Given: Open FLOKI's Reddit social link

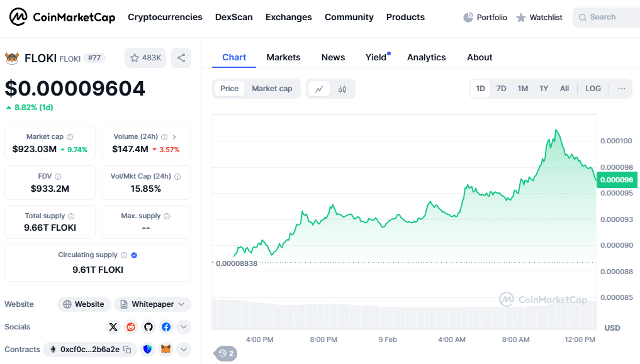Looking at the screenshot, I should coord(131,327).
